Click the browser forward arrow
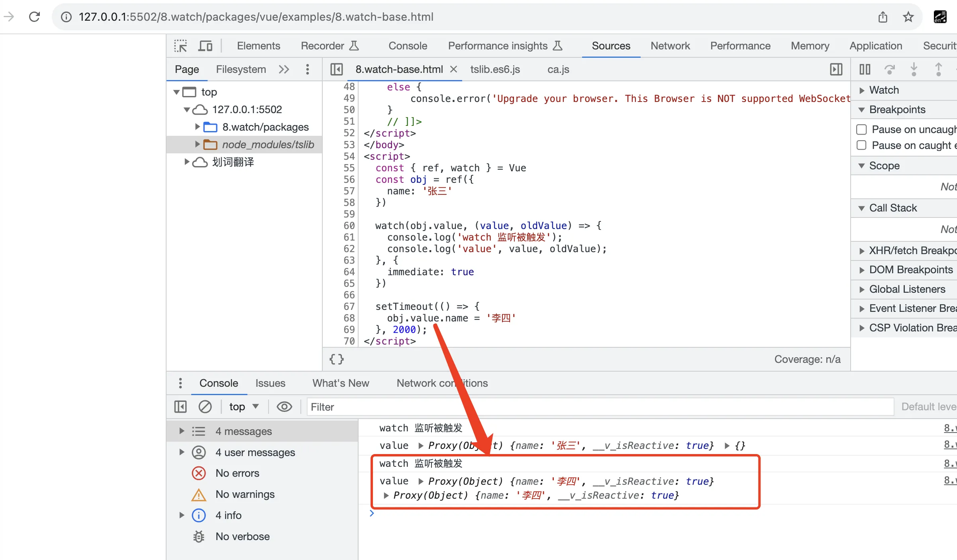 pyautogui.click(x=9, y=17)
